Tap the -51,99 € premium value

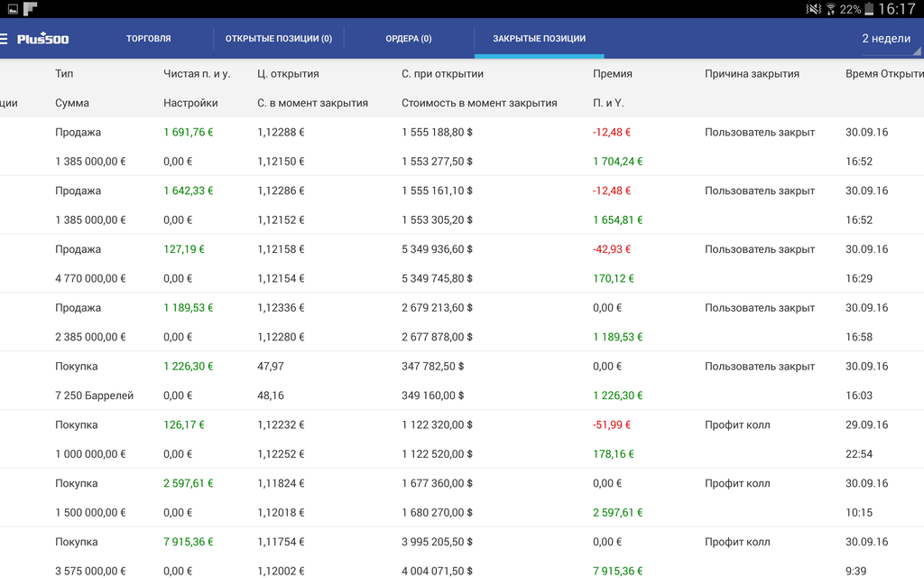612,424
